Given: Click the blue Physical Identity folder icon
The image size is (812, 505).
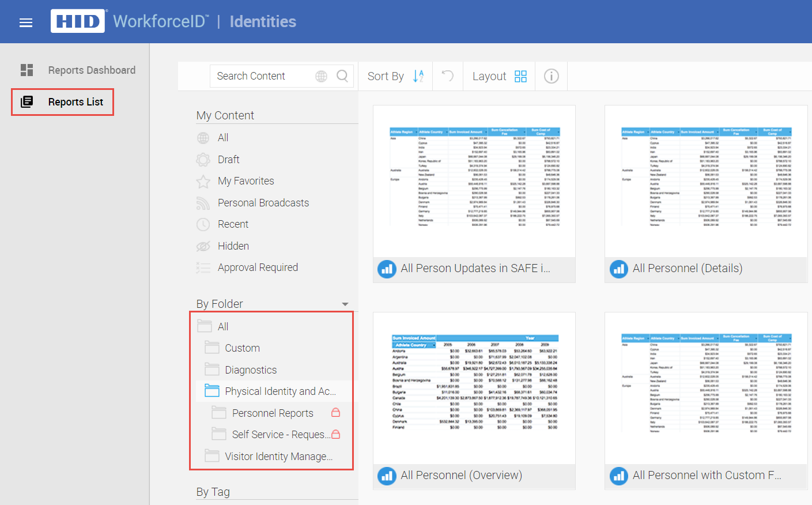Looking at the screenshot, I should 212,391.
